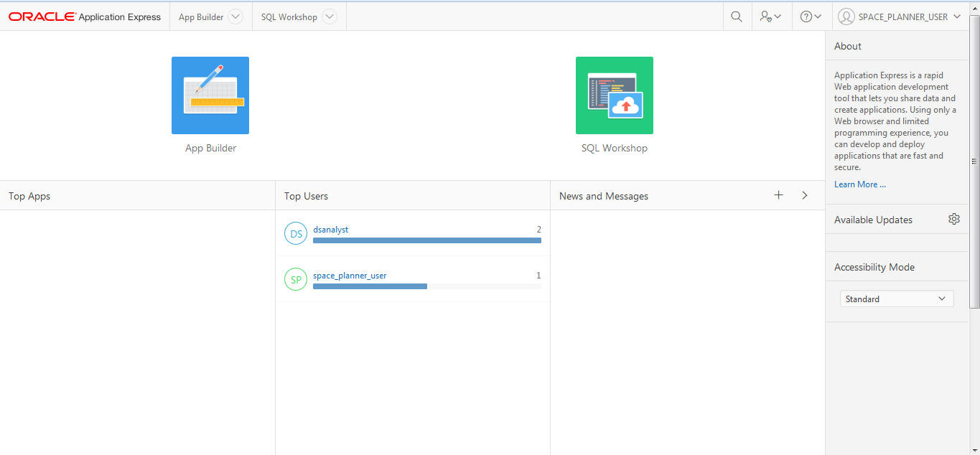Click the Accessibility Mode heading

(x=874, y=267)
